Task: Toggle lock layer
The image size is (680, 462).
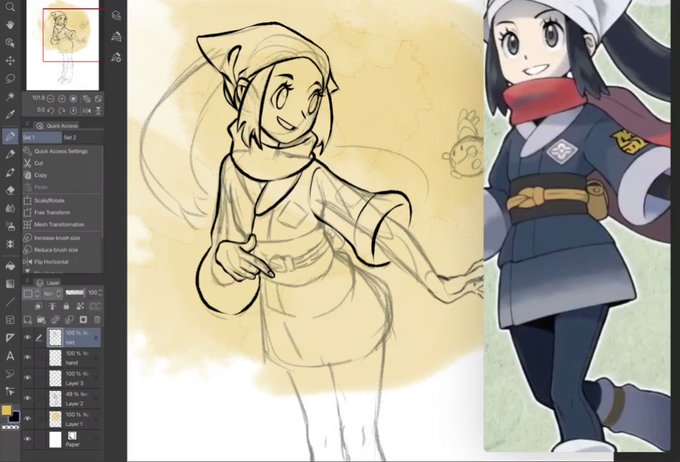Action: point(66,306)
